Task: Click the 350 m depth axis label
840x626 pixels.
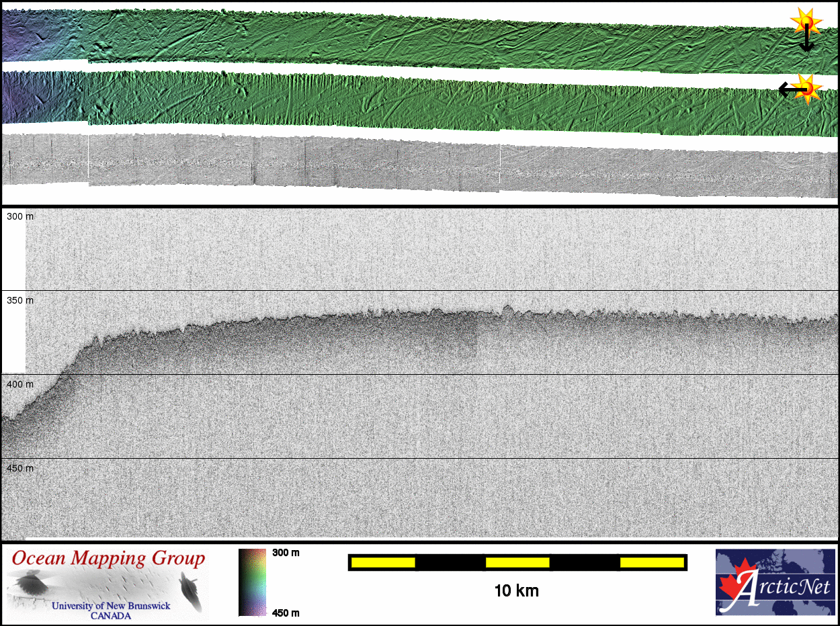Action: coord(19,300)
